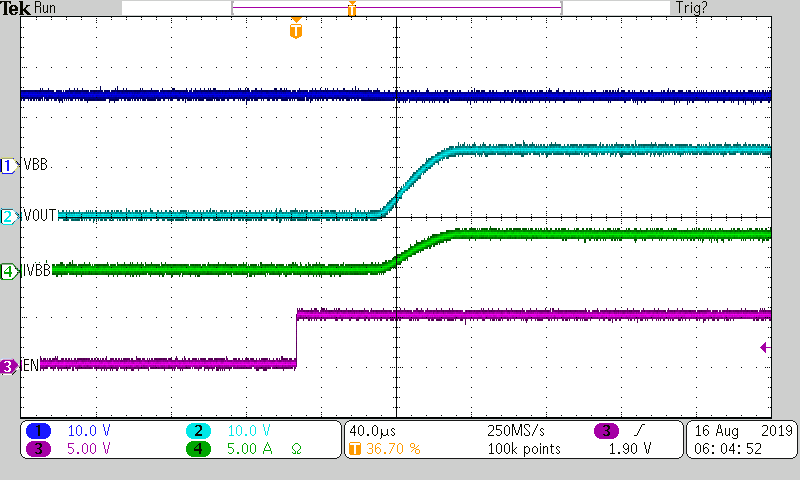Click the 1.90 V trigger level readout

(x=630, y=448)
